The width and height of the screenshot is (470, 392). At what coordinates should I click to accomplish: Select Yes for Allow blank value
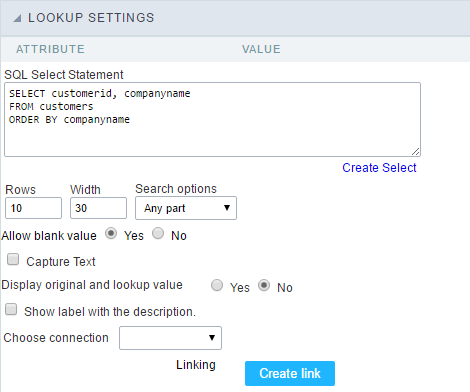pos(111,233)
